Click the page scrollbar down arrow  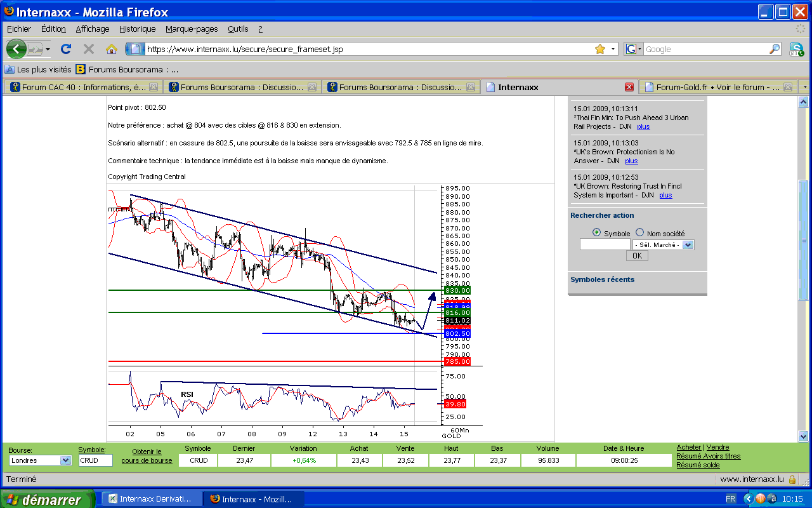[x=803, y=436]
